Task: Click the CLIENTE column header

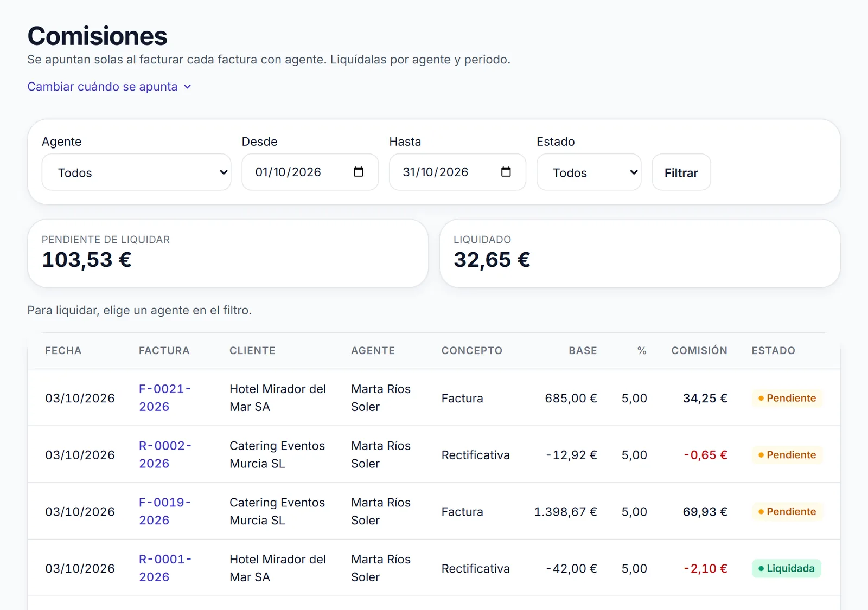Action: pyautogui.click(x=252, y=351)
